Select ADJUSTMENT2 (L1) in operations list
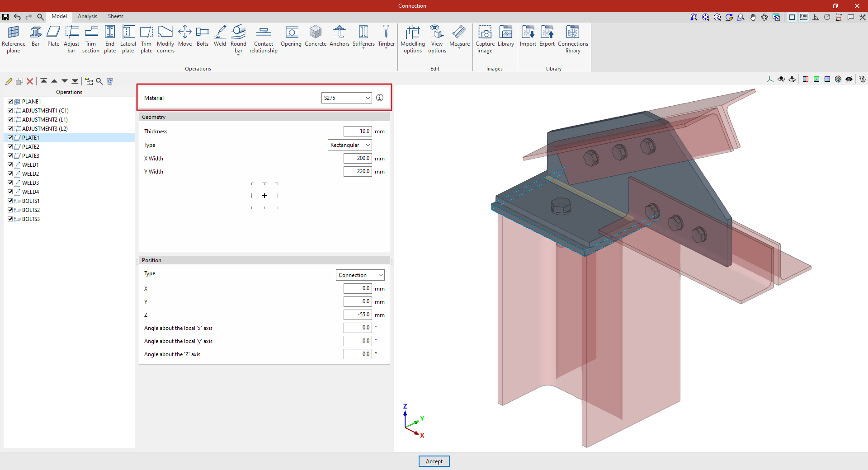868x470 pixels. coord(45,120)
